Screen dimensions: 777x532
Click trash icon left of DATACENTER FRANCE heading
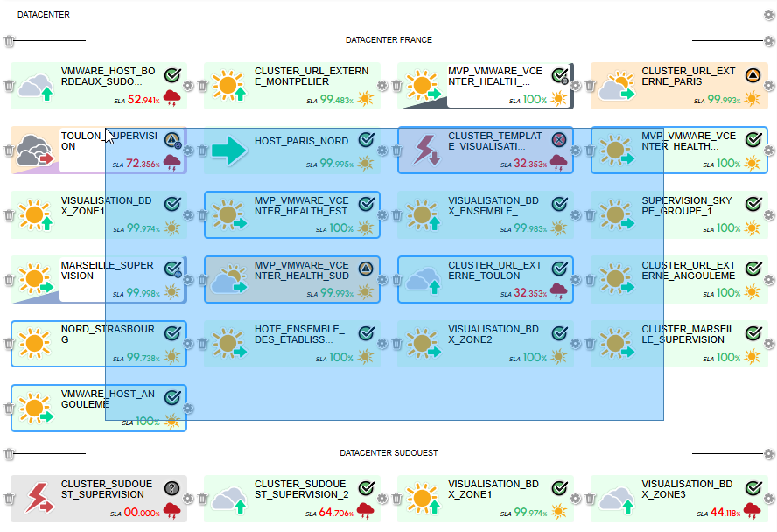9,41
